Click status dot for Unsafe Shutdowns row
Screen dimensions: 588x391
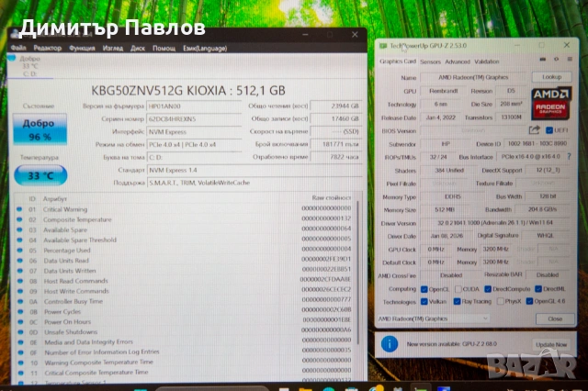tap(20, 332)
